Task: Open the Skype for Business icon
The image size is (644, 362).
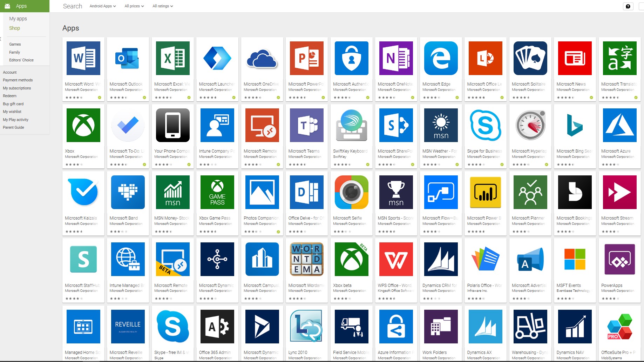Action: point(486,125)
